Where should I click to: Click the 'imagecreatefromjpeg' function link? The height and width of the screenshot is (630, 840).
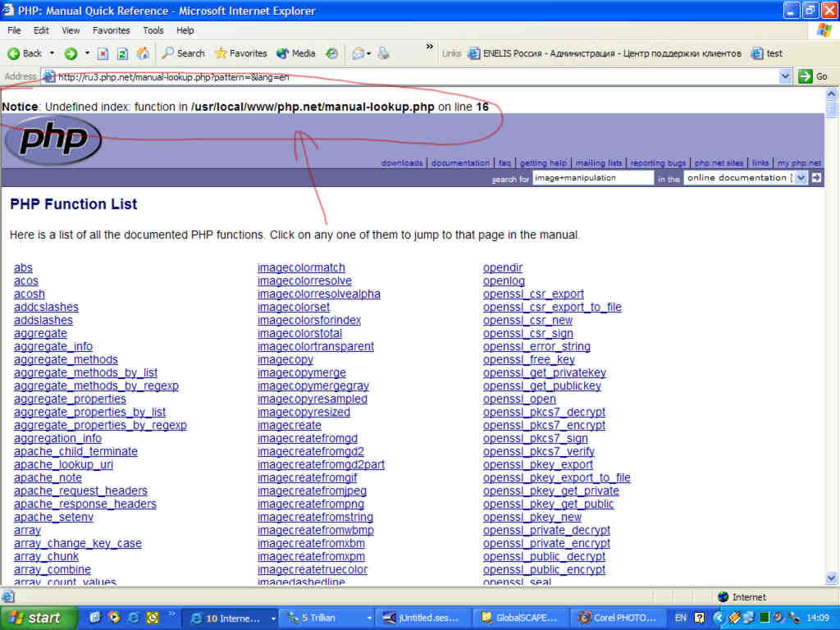click(312, 491)
